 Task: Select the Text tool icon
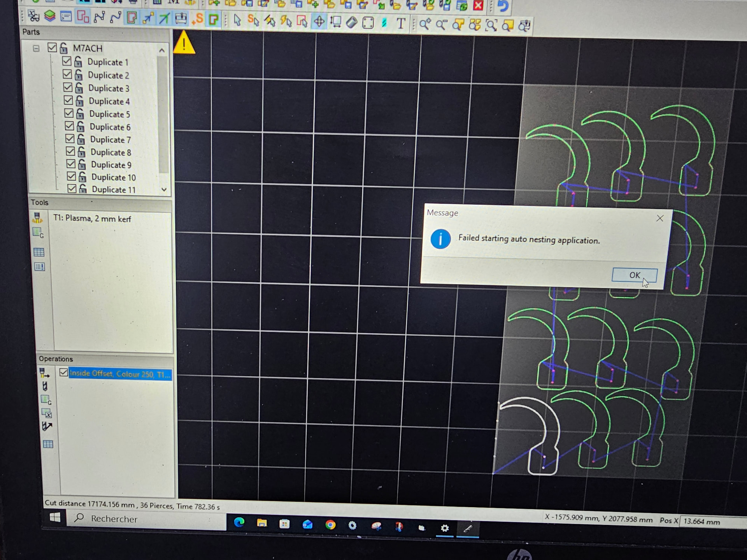(x=401, y=23)
